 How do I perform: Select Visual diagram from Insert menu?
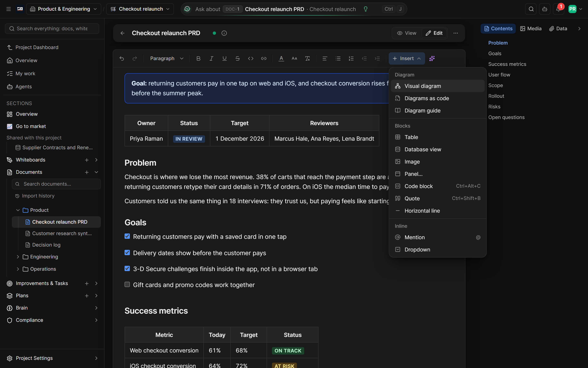tap(437, 86)
